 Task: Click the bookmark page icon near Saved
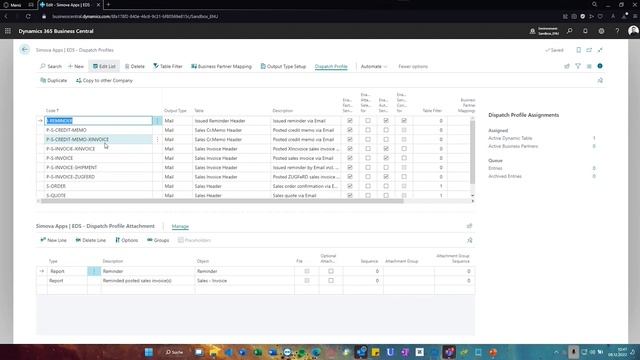[578, 50]
